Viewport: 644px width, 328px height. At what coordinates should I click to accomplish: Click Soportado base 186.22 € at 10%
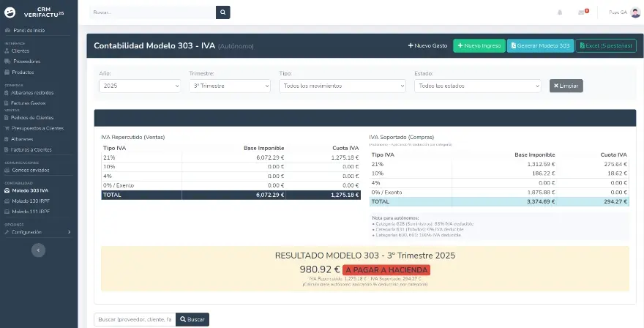click(x=544, y=174)
